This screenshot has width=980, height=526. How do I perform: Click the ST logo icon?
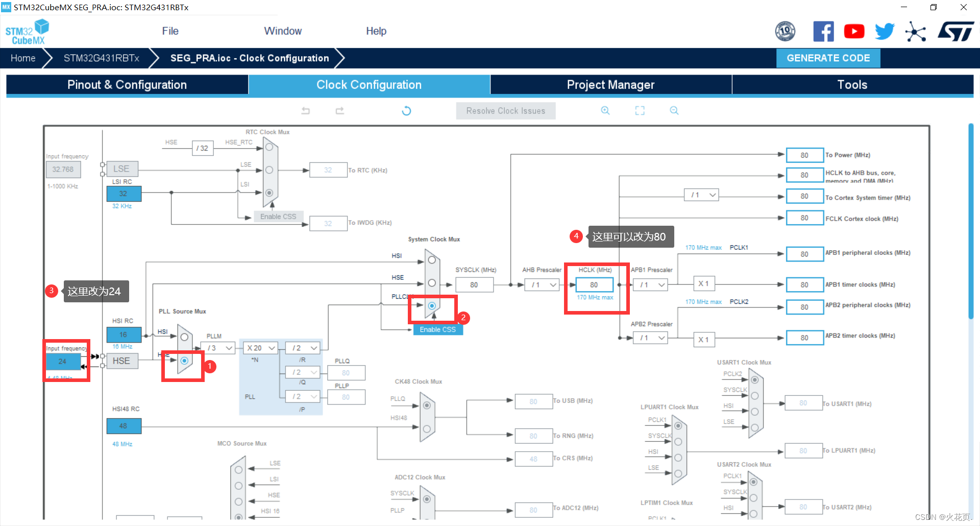pos(955,32)
